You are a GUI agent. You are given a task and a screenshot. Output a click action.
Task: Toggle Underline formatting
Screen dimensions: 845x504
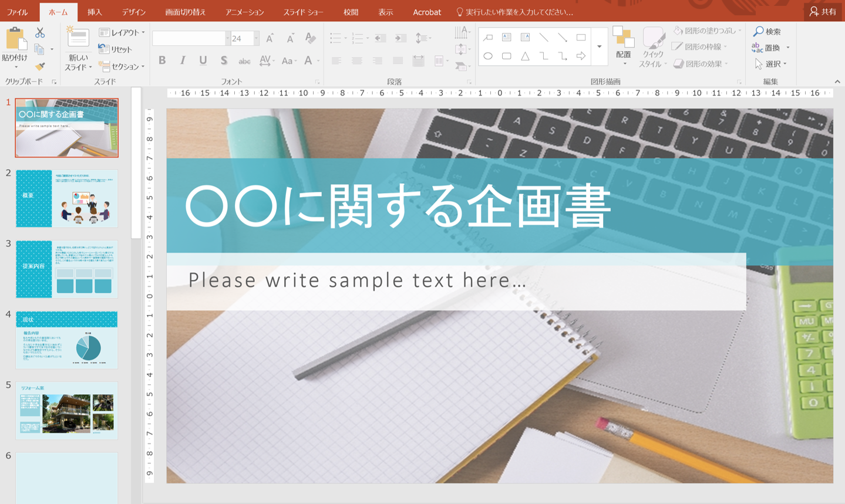pyautogui.click(x=203, y=60)
